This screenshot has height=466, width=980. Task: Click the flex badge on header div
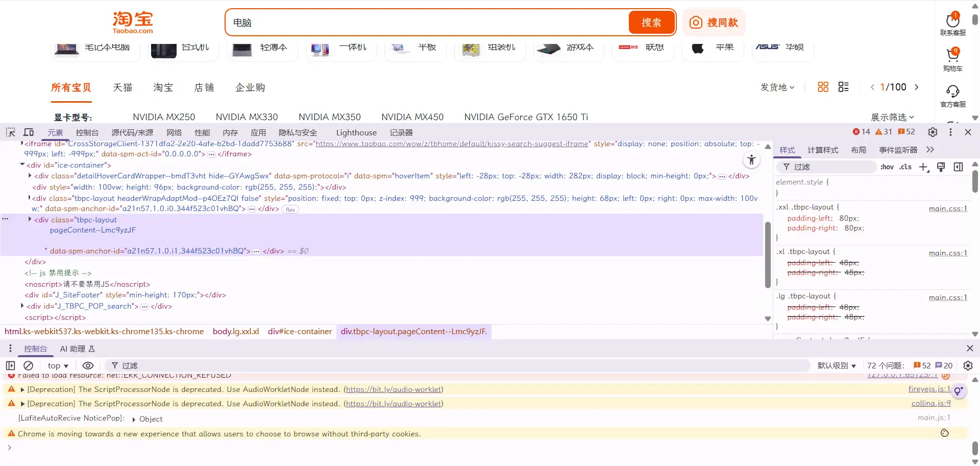(290, 209)
